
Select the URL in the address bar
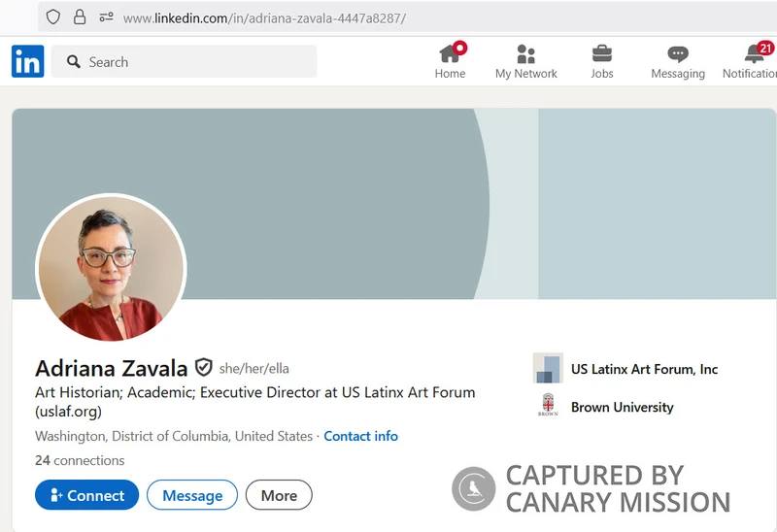(x=264, y=18)
